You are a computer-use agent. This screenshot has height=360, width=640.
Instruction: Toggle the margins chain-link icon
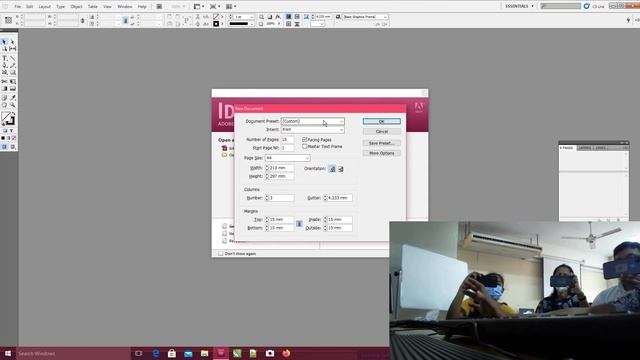click(299, 224)
